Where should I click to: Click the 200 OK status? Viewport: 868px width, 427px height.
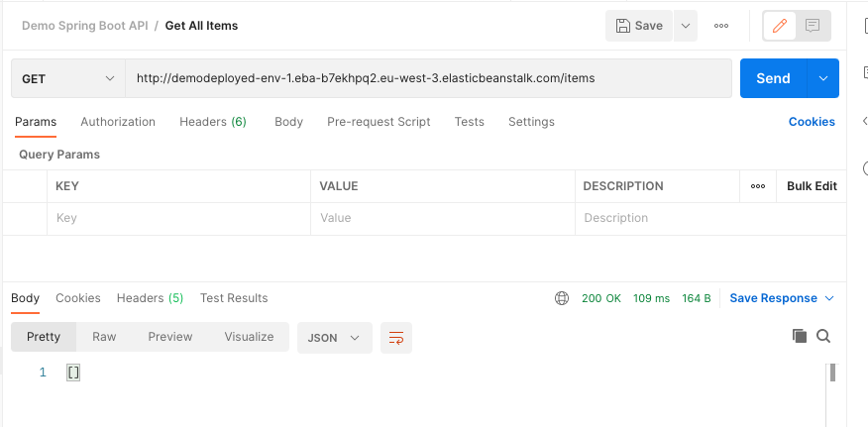[x=601, y=298]
